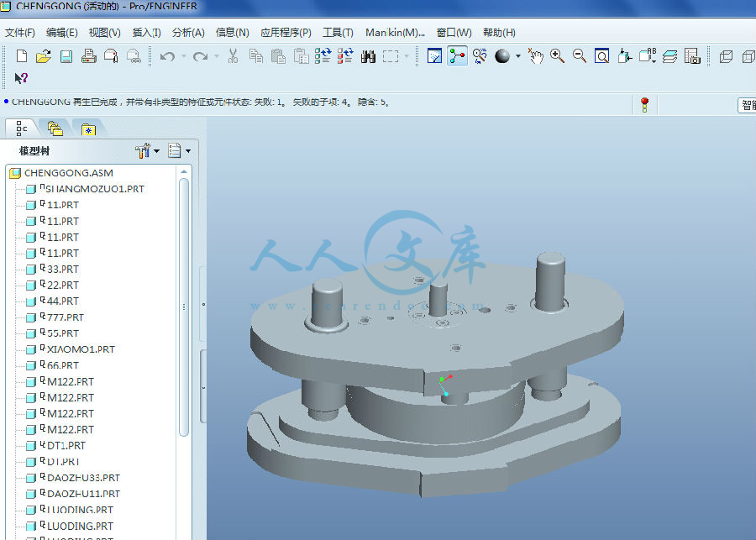Open the Redo history dropdown arrow
The width and height of the screenshot is (756, 540).
217,56
